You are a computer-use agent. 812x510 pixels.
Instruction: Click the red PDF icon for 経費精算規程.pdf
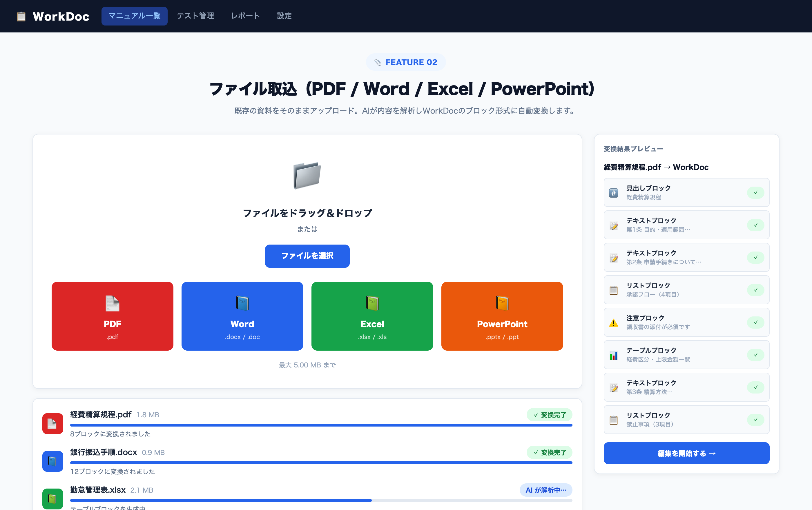coord(52,423)
